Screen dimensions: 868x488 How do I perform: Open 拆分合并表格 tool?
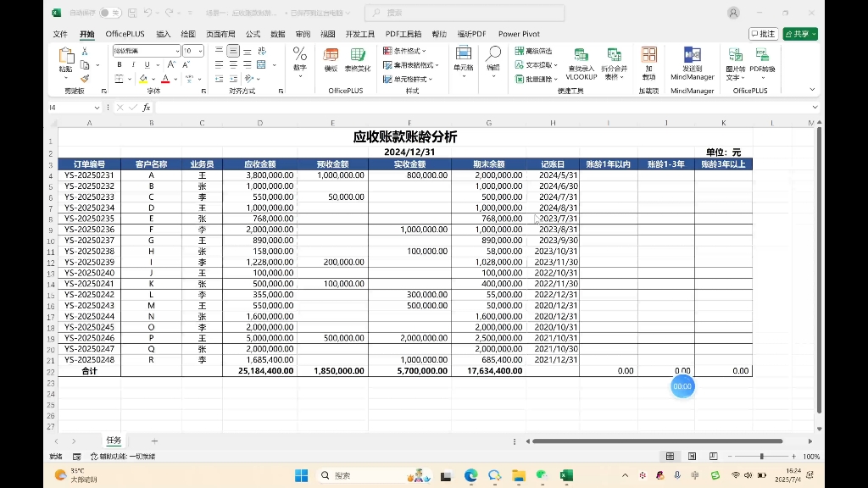[x=614, y=64]
